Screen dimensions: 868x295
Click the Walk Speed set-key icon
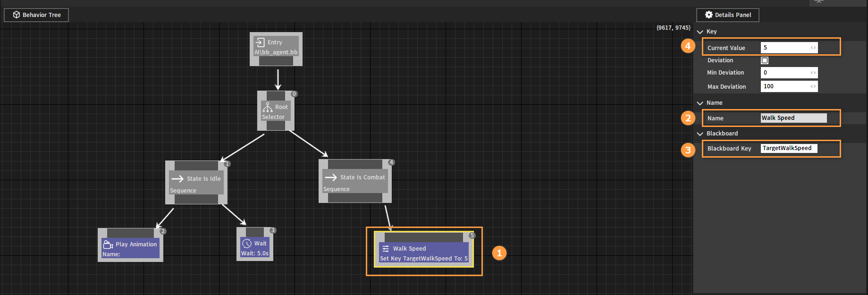386,249
